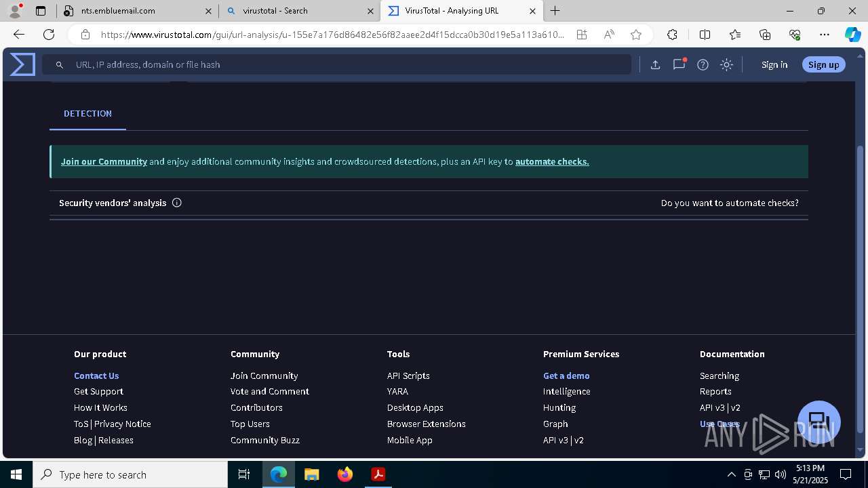Open the Browser Extensions footer link
The width and height of the screenshot is (868, 488).
(x=427, y=424)
